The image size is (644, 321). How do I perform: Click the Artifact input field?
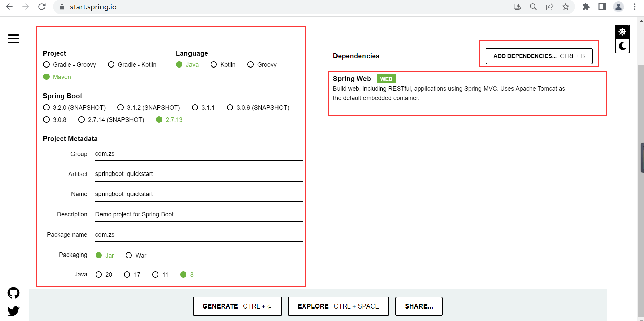click(x=199, y=174)
